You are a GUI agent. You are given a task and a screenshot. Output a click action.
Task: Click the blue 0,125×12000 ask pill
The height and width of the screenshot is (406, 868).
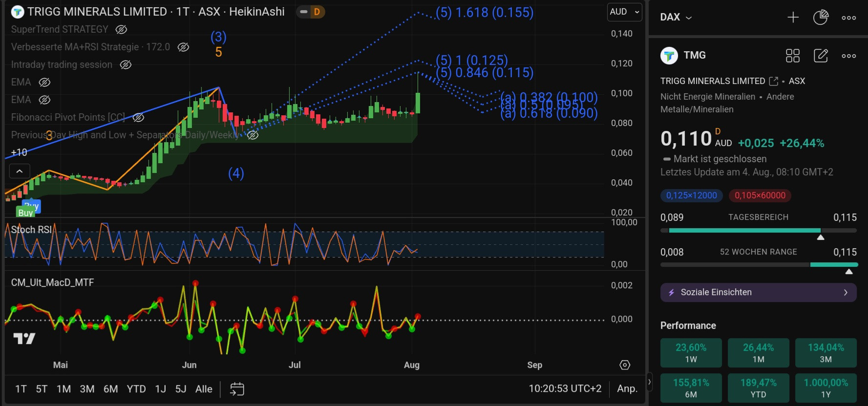pos(692,195)
